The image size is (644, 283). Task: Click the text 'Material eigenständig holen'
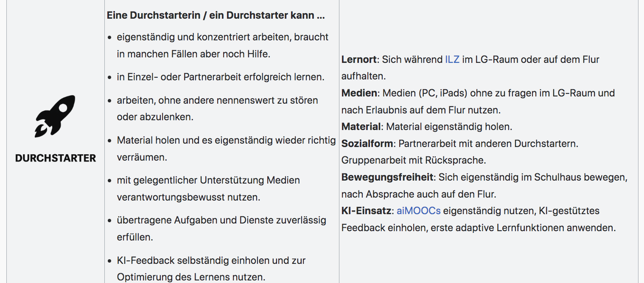tap(449, 127)
